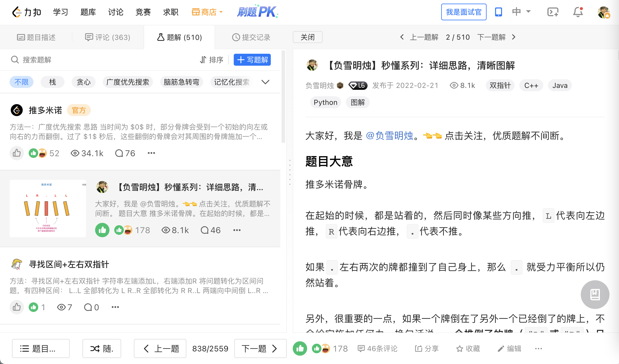Viewport: 619px width, 364px height.
Task: Expand the tag filter list chevron
Action: [265, 82]
